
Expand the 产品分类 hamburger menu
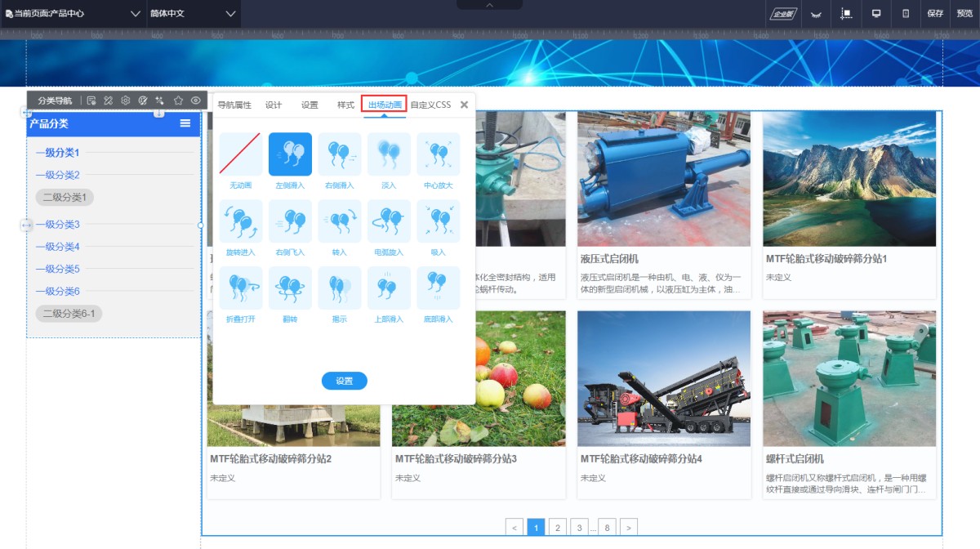[185, 123]
